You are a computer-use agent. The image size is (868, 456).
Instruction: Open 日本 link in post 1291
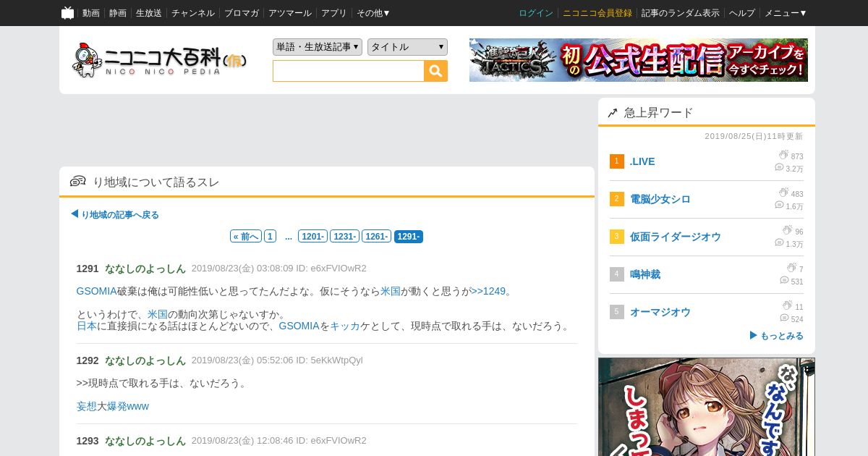click(86, 326)
